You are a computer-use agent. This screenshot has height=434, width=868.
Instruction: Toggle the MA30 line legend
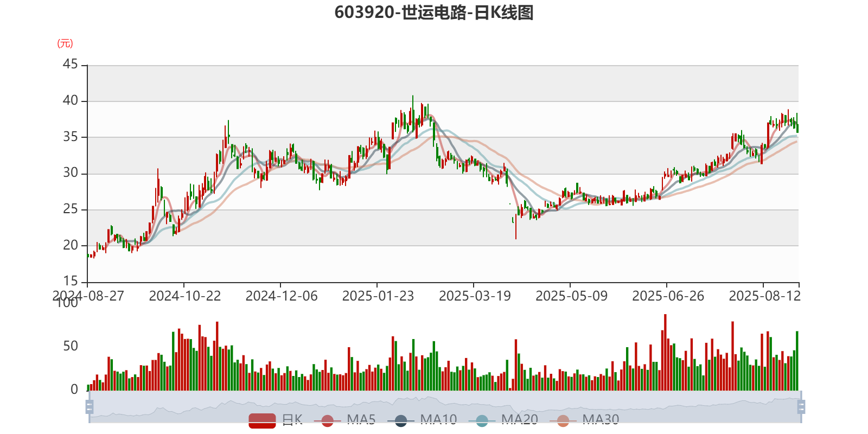pos(584,420)
